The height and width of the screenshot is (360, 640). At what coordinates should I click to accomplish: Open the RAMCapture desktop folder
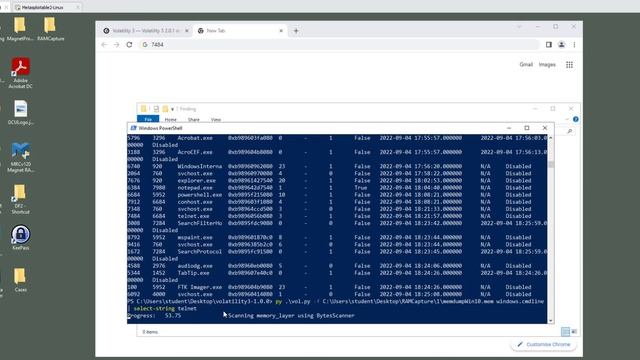click(50, 29)
